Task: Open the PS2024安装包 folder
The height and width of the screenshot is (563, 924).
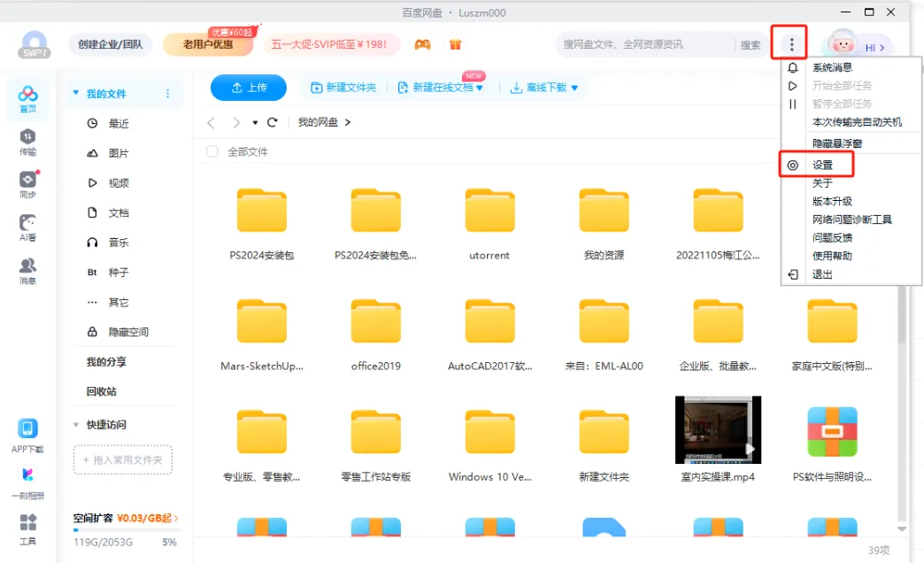Action: pyautogui.click(x=262, y=224)
